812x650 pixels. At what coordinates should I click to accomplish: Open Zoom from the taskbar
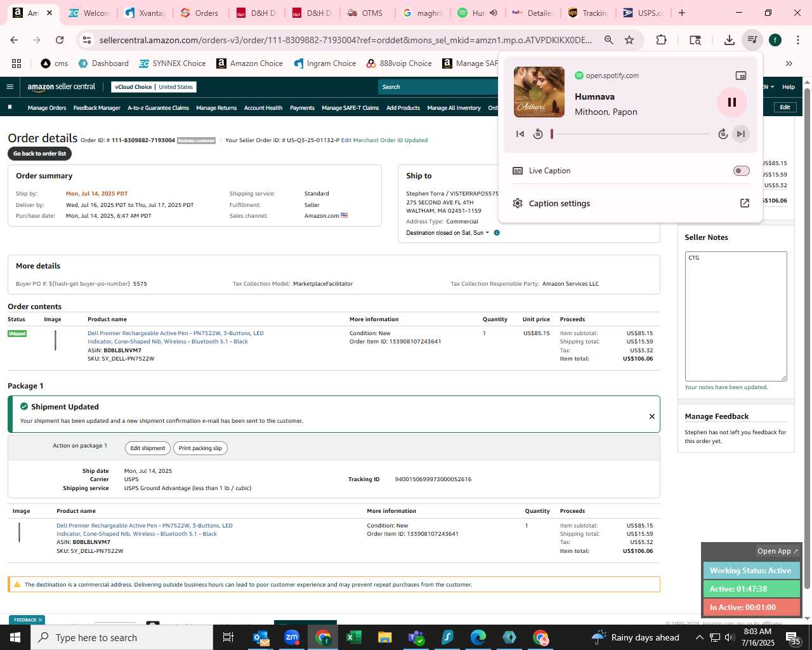coord(292,637)
